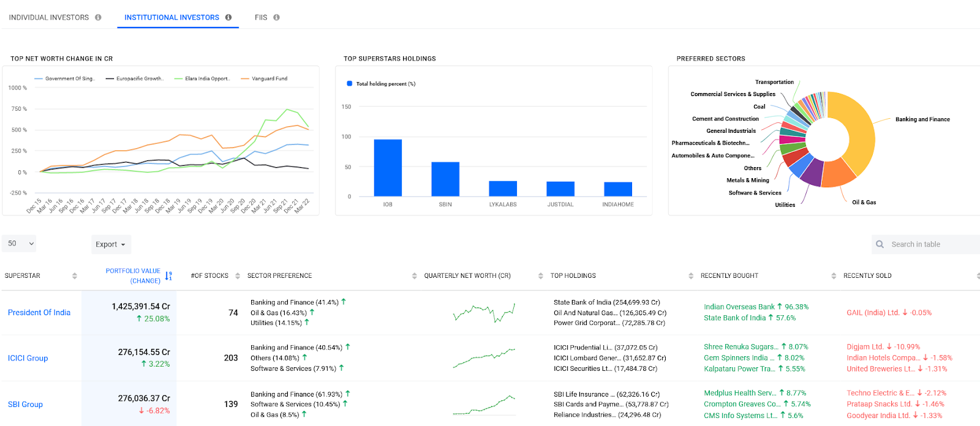This screenshot has width=980, height=426.
Task: Select the Institutional Investors tab
Action: 171,18
